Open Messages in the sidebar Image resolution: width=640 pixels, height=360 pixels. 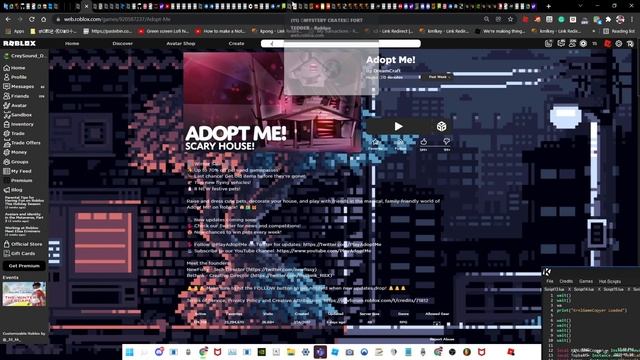(20, 87)
